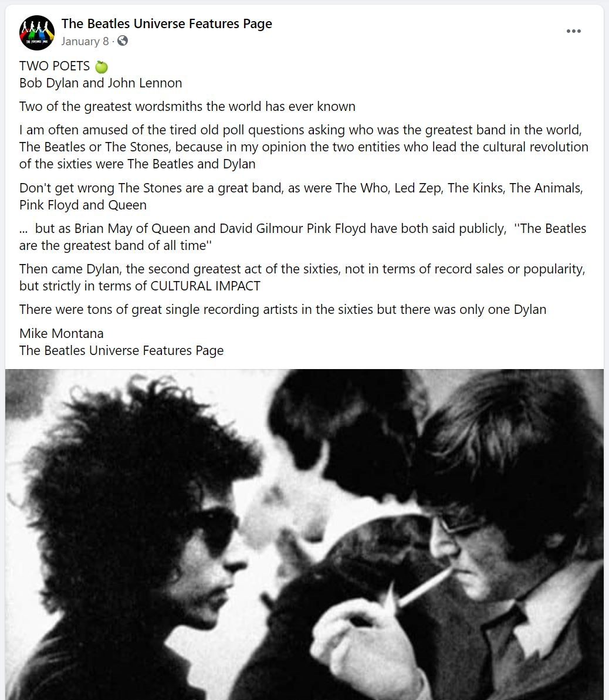Click the green apple emoji after TWO POETS
The width and height of the screenshot is (609, 700).
pos(101,66)
